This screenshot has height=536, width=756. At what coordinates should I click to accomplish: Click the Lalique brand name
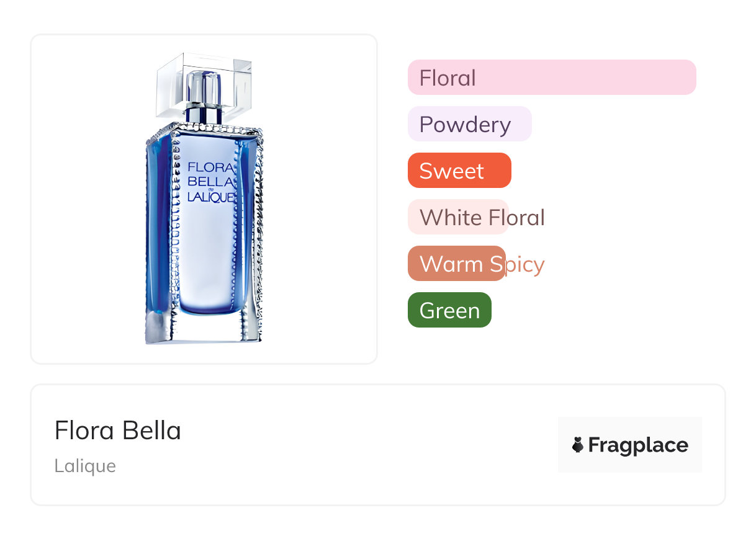pyautogui.click(x=85, y=466)
